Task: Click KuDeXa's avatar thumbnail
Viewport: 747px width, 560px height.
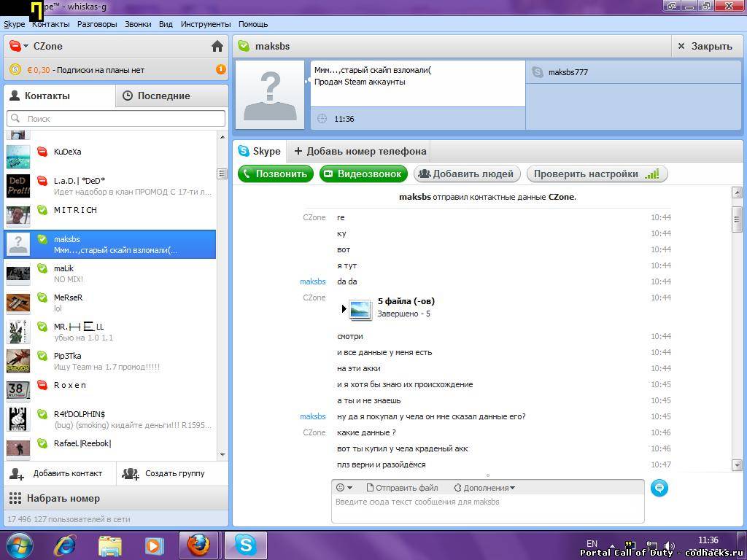Action: 18,157
